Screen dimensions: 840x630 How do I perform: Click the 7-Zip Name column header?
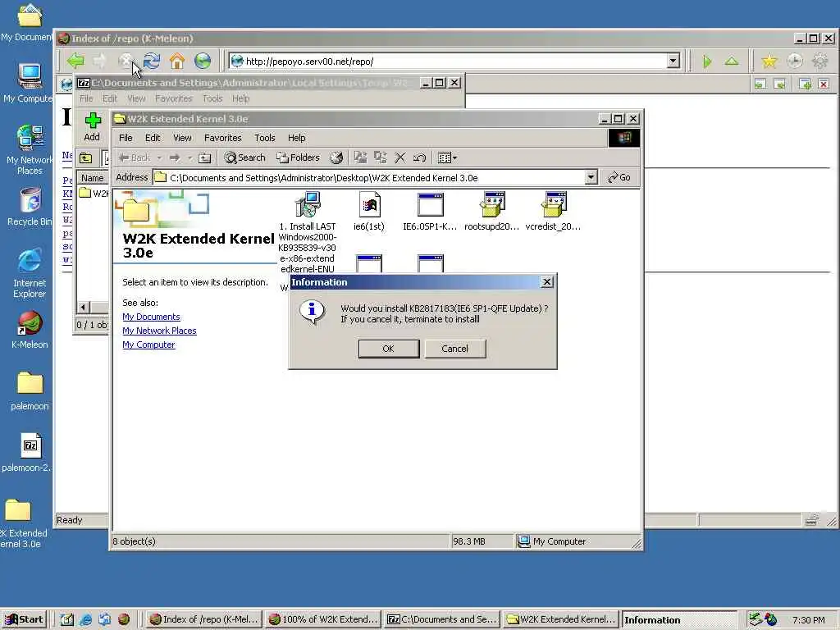[x=93, y=178]
